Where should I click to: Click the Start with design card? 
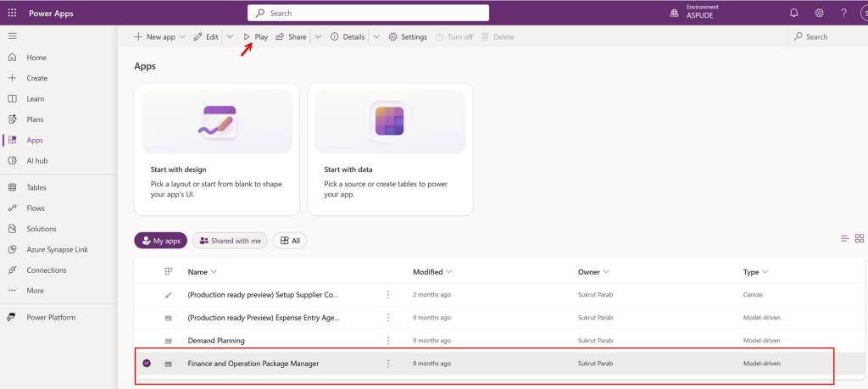tap(216, 149)
